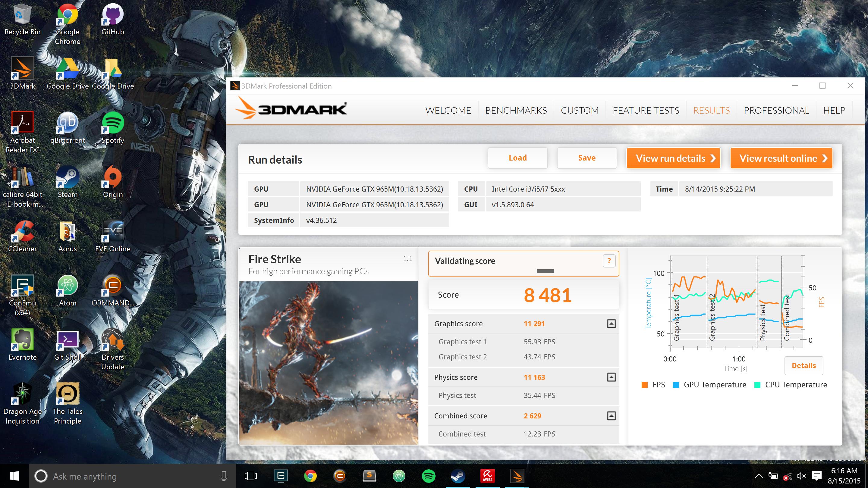This screenshot has width=868, height=488.
Task: Click the volume muted tray icon
Action: 801,476
